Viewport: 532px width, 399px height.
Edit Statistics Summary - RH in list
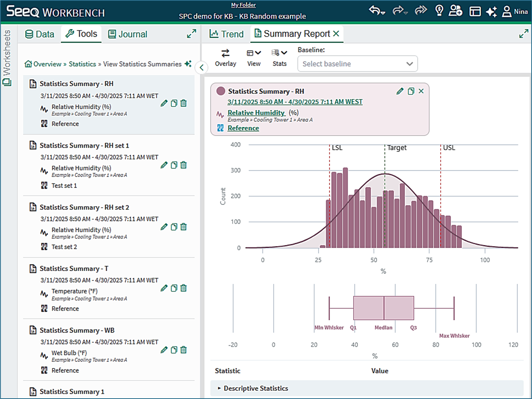(164, 103)
